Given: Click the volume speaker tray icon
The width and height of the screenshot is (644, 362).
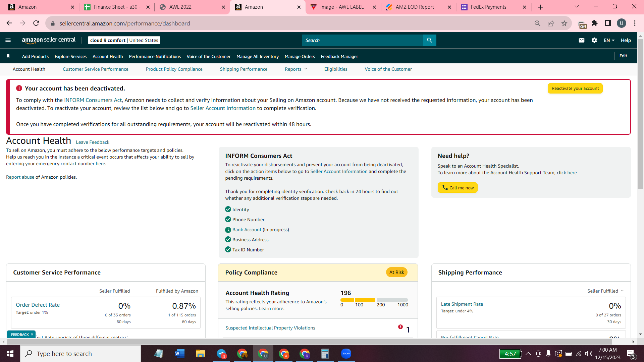Looking at the screenshot, I should [x=589, y=354].
